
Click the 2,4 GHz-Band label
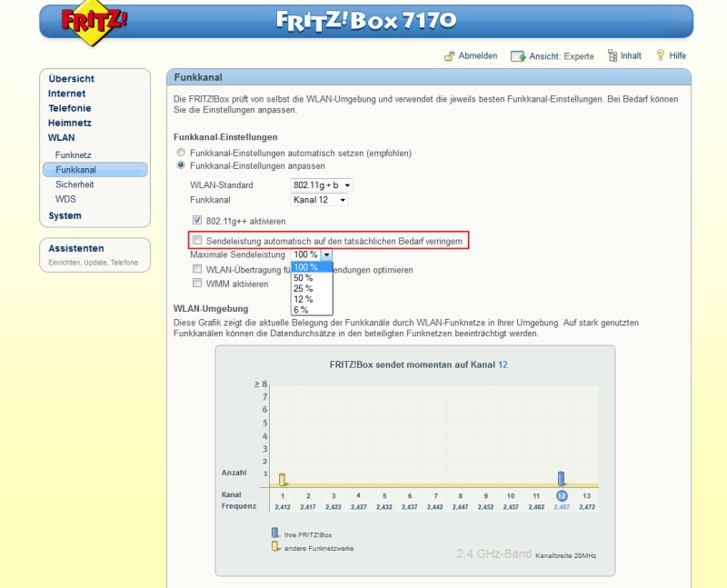pyautogui.click(x=493, y=553)
